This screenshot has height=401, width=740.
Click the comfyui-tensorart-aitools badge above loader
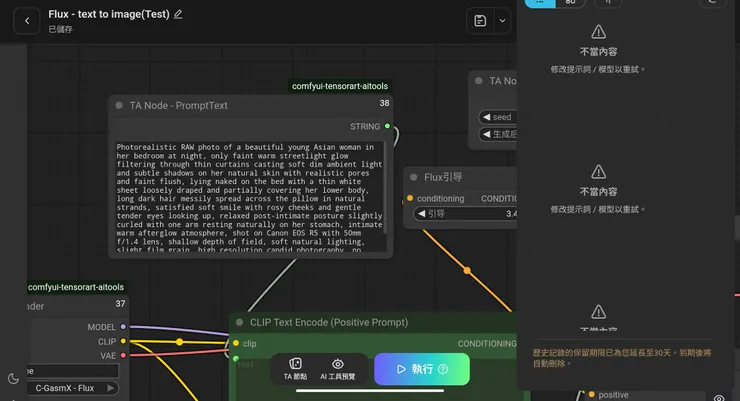click(x=76, y=287)
